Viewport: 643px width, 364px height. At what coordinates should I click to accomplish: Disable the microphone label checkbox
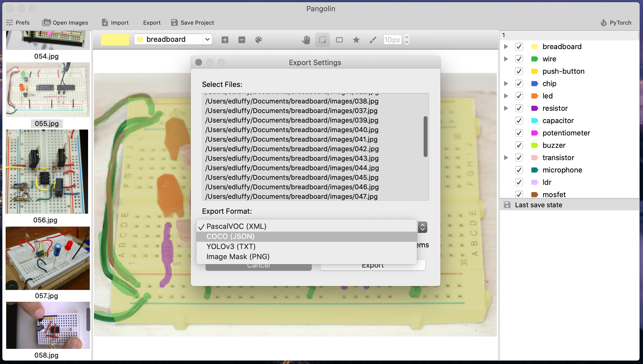(x=519, y=170)
